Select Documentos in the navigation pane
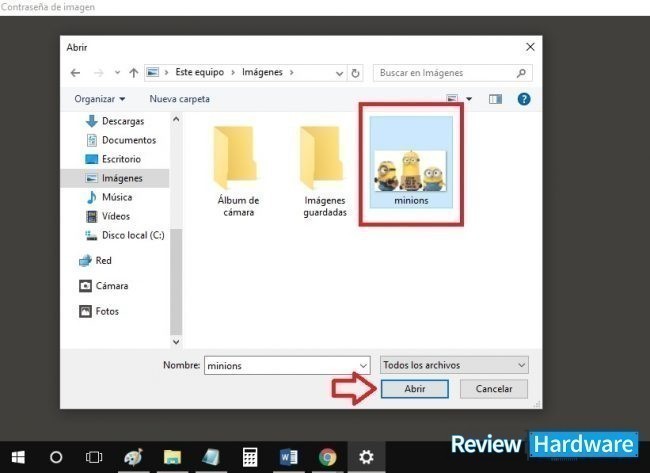650x473 pixels. click(128, 140)
